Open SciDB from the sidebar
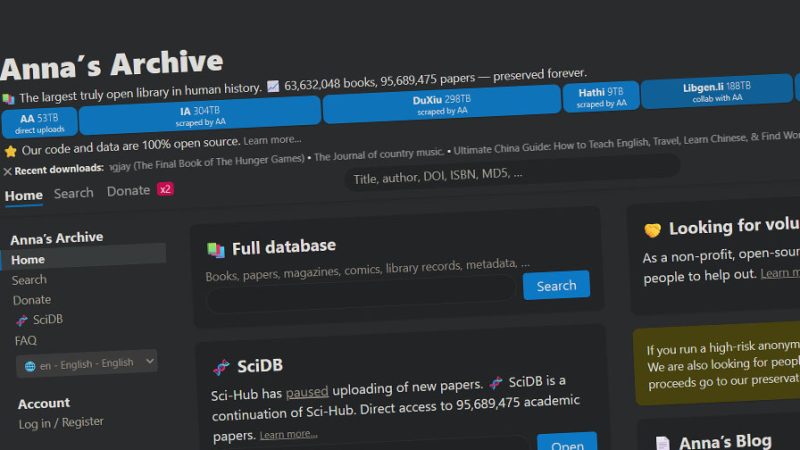 click(47, 320)
